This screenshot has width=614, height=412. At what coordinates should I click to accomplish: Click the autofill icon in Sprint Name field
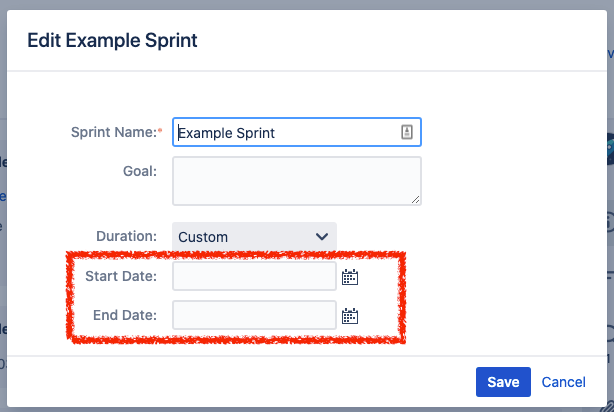(407, 132)
